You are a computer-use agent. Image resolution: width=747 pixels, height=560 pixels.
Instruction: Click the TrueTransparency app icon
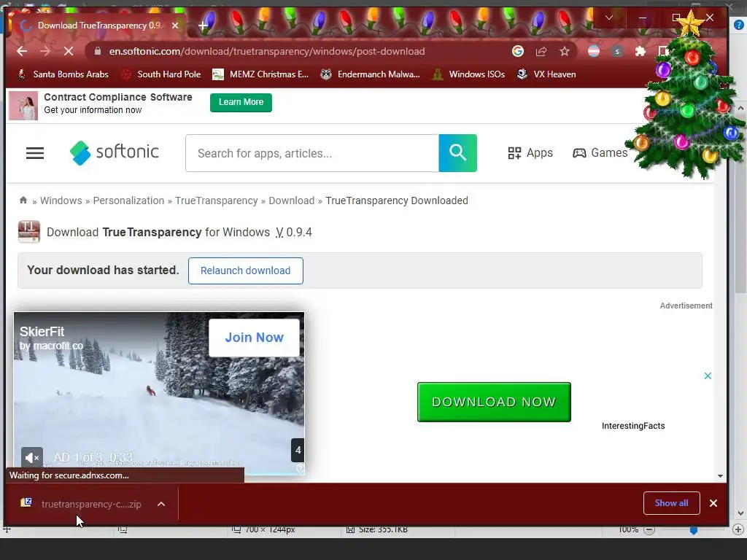(x=29, y=232)
